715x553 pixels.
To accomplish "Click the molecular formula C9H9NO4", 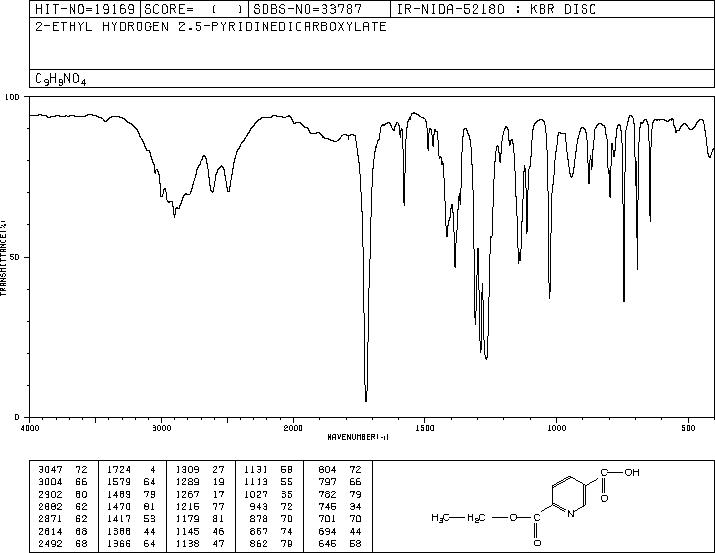I will click(x=61, y=79).
